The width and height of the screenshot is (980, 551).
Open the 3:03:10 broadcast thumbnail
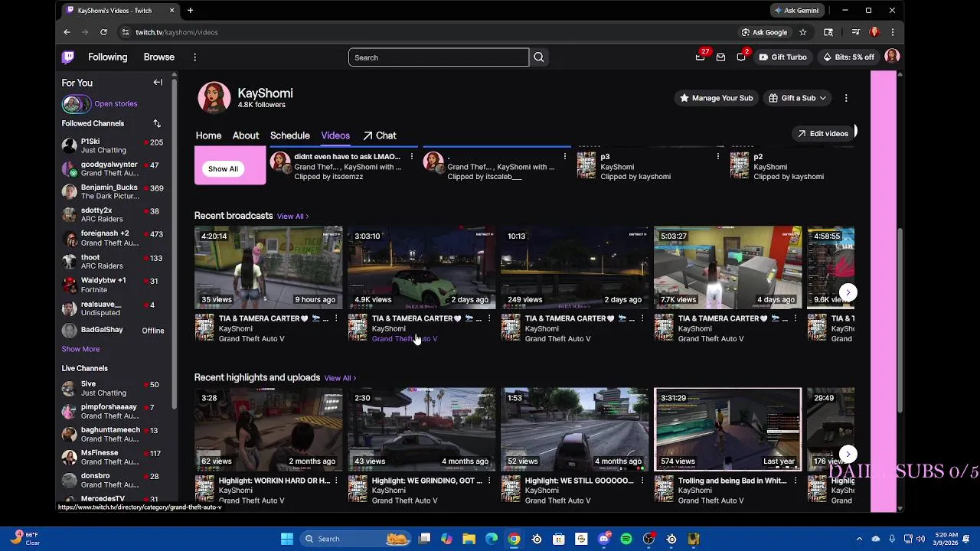click(x=421, y=267)
